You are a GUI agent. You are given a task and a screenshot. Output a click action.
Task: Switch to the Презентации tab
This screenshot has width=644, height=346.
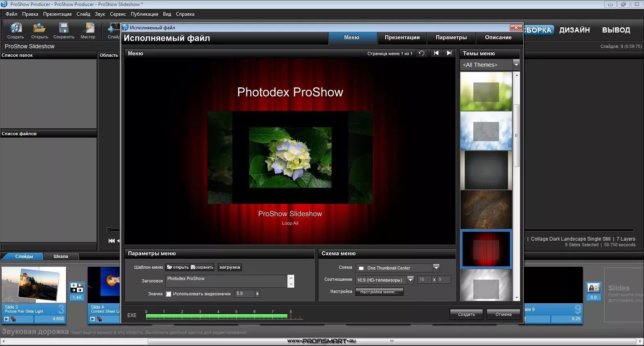402,37
